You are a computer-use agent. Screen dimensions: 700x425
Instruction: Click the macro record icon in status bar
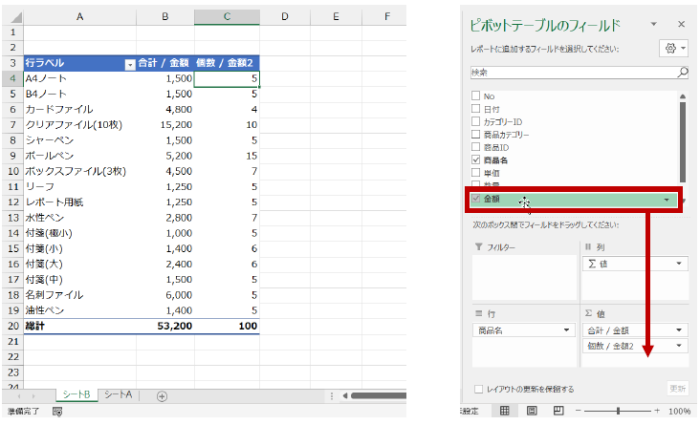[x=57, y=411]
